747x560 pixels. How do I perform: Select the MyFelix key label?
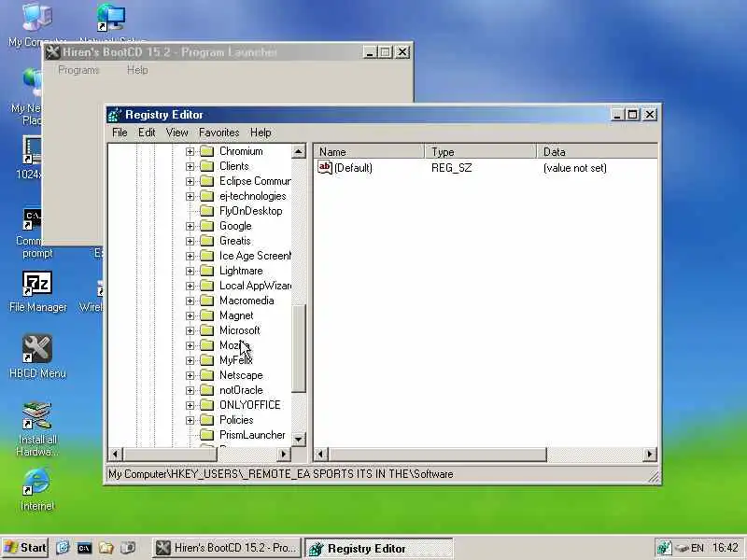(x=236, y=360)
